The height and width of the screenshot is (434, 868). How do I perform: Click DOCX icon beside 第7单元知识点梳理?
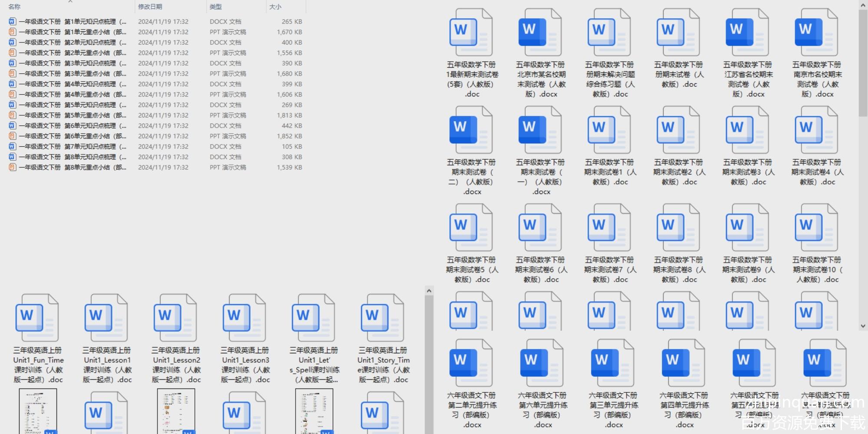click(x=12, y=147)
